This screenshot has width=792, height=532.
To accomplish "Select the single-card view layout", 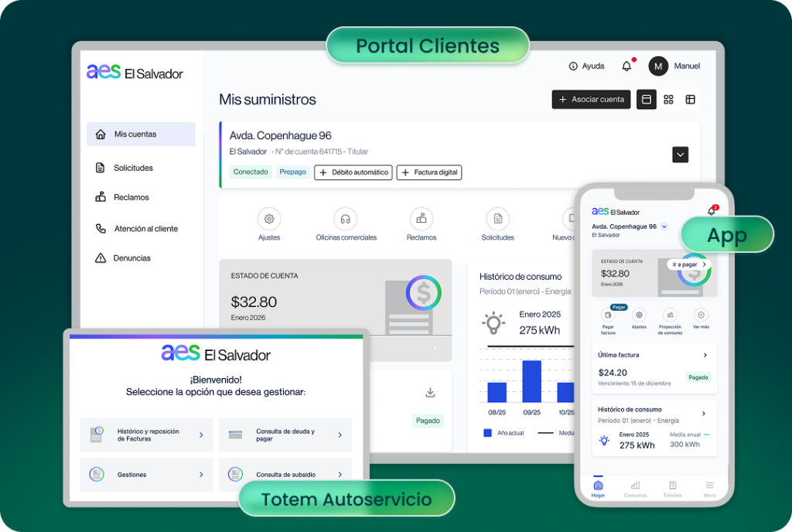I will pos(647,100).
